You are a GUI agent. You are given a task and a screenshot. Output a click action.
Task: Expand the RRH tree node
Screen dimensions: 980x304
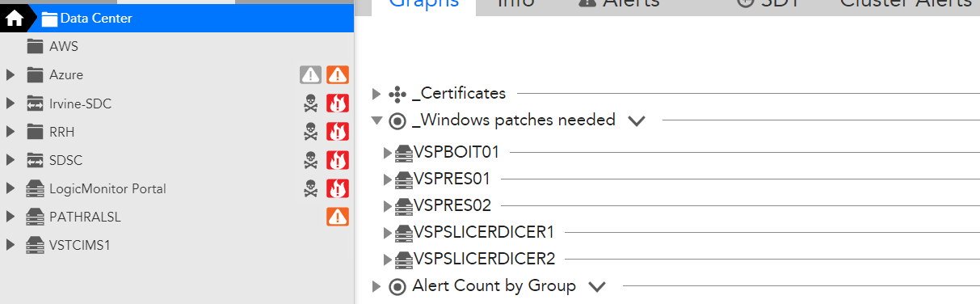11,132
